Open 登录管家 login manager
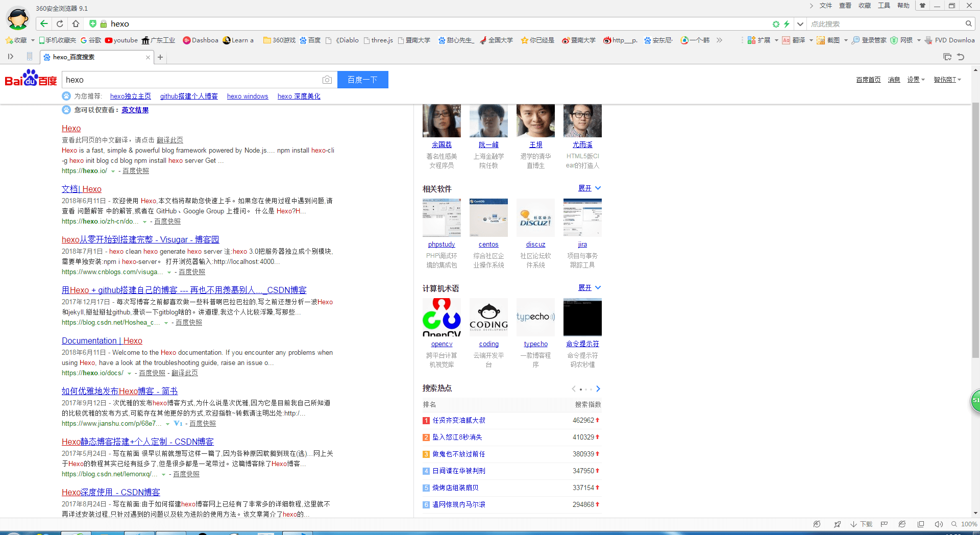This screenshot has height=535, width=980. pos(869,40)
